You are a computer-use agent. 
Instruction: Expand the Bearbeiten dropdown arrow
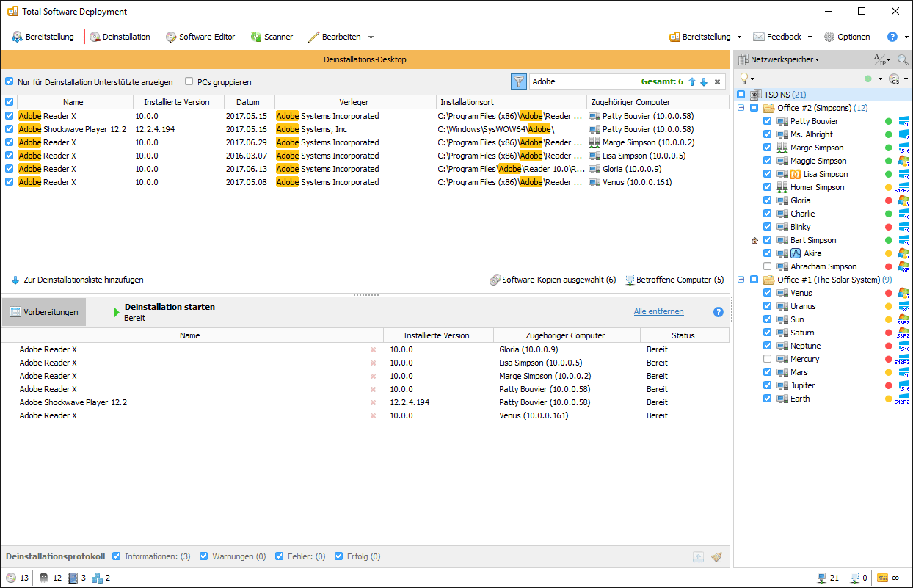pyautogui.click(x=371, y=37)
